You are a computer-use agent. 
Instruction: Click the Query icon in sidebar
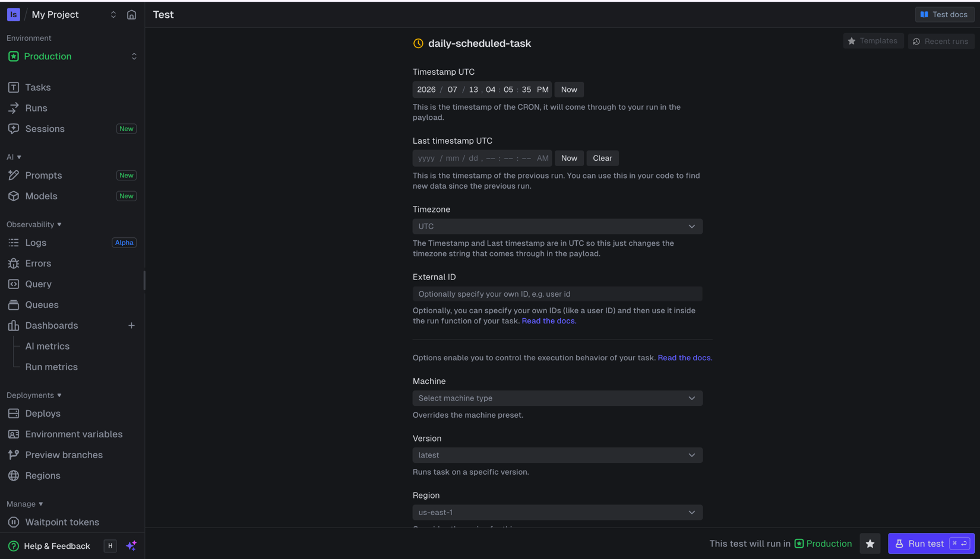(14, 284)
